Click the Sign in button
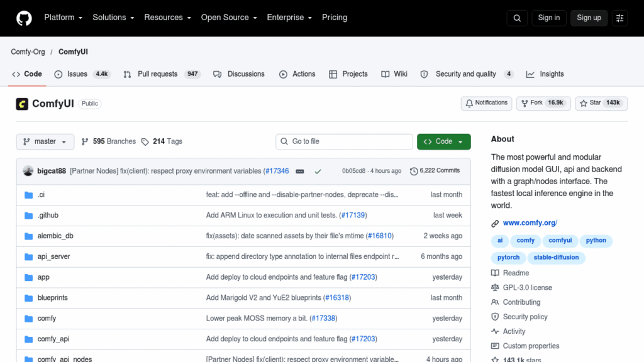Viewport: 644px width, 362px height. 548,18
